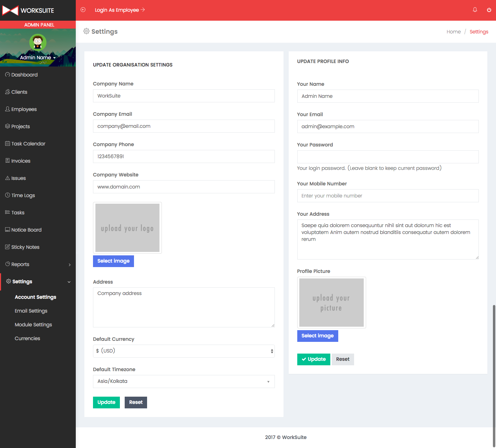Open Time Logs section
The width and height of the screenshot is (496, 448).
click(23, 195)
